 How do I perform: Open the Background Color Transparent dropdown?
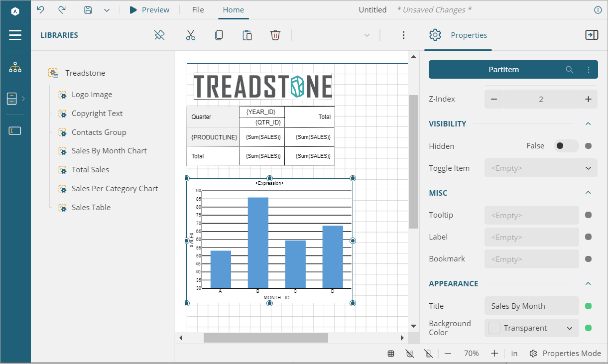[532, 328]
